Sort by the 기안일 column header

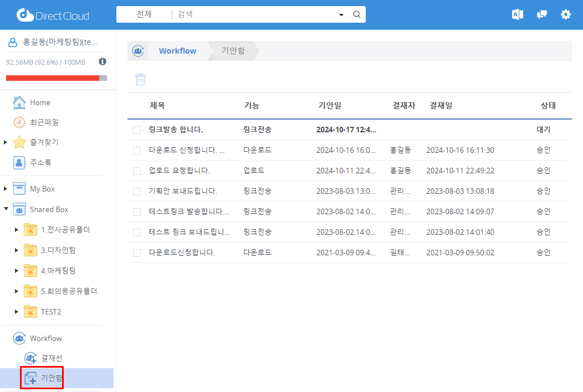(x=329, y=106)
